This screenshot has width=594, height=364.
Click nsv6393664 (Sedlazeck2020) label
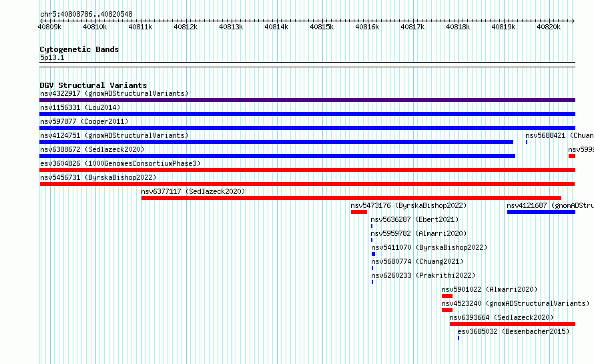coord(501,317)
